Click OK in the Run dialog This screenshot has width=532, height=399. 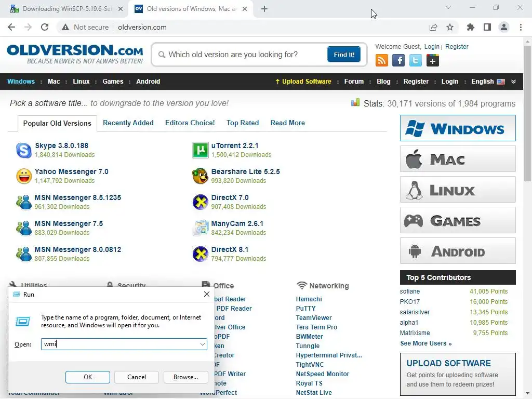[87, 377]
